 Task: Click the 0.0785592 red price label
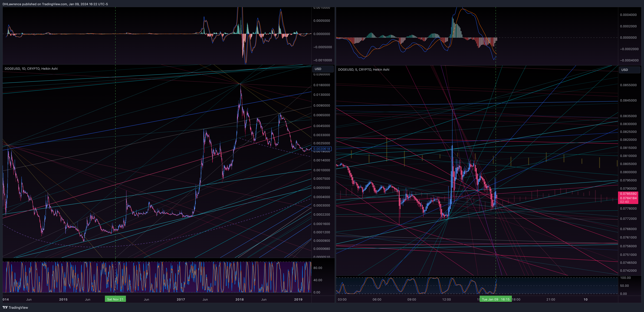coord(628,194)
